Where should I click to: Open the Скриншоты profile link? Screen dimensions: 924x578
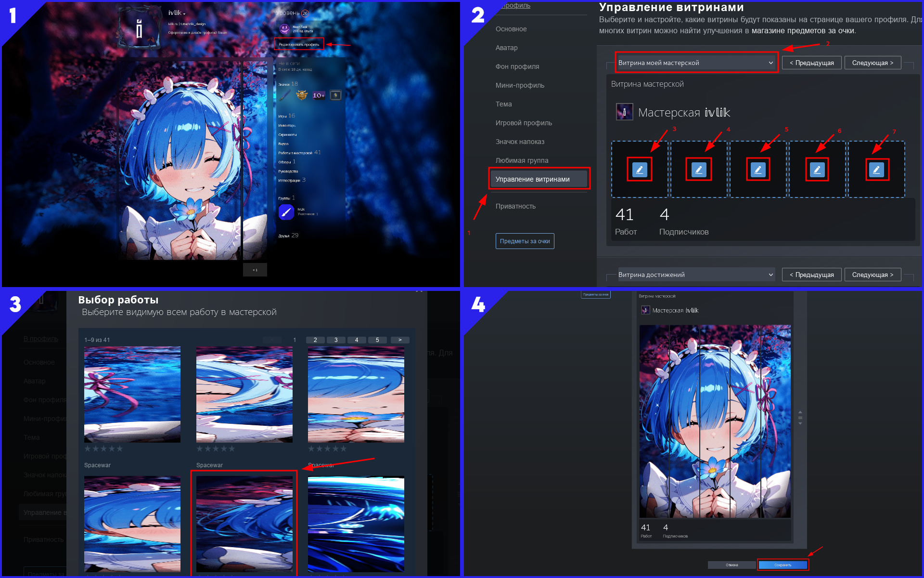pos(287,135)
